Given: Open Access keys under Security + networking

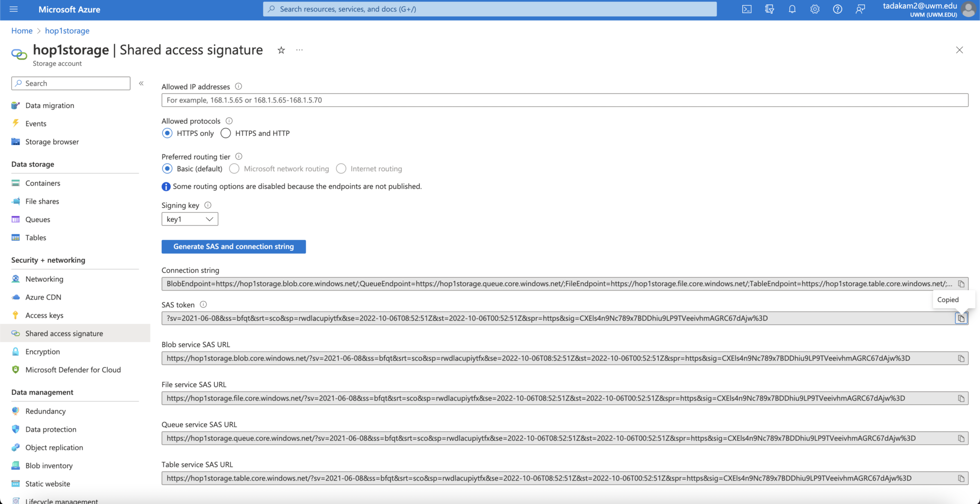Looking at the screenshot, I should 45,315.
